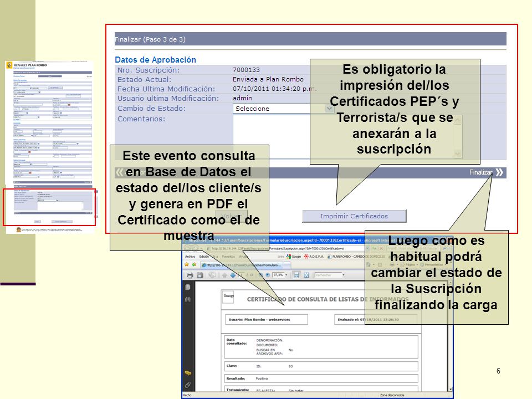
Task: Click the Renault Plan Rombo form thumbnail
Action: pos(50,147)
